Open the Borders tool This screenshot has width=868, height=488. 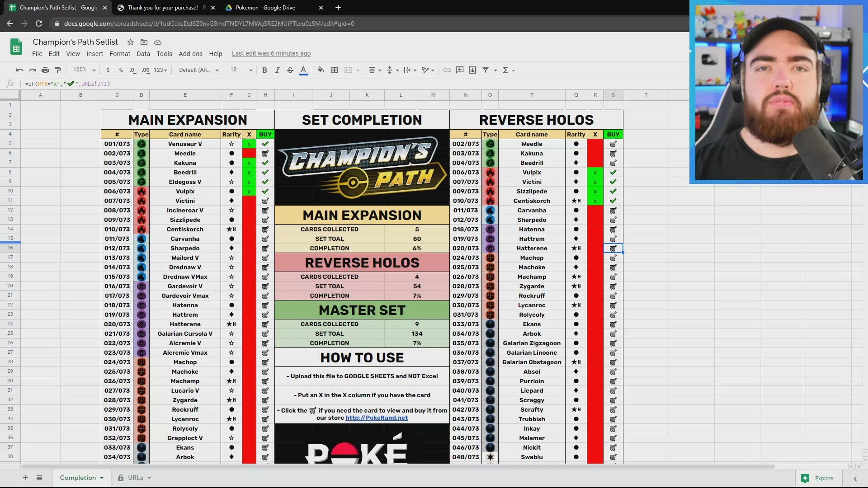(x=335, y=70)
